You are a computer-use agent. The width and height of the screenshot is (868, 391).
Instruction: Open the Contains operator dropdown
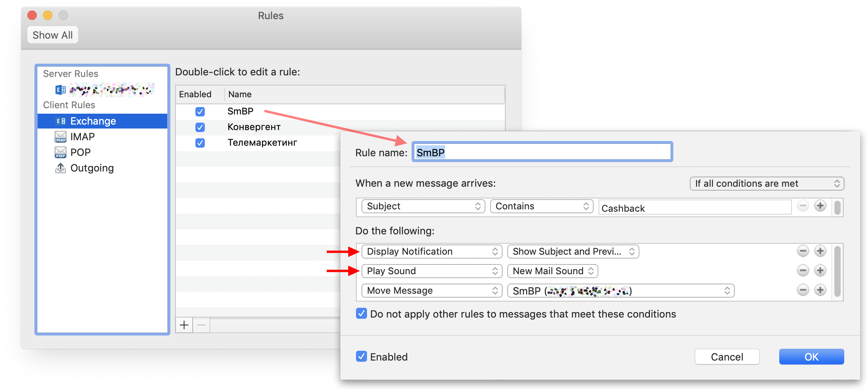click(x=542, y=206)
